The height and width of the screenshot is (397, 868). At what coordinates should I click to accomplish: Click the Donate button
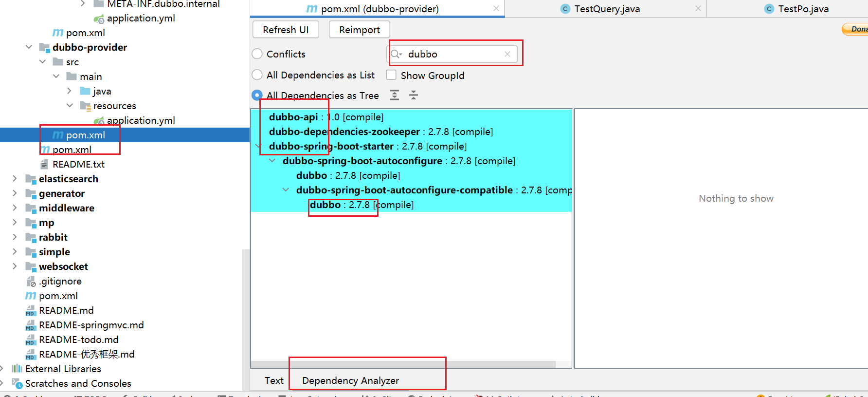tap(855, 29)
